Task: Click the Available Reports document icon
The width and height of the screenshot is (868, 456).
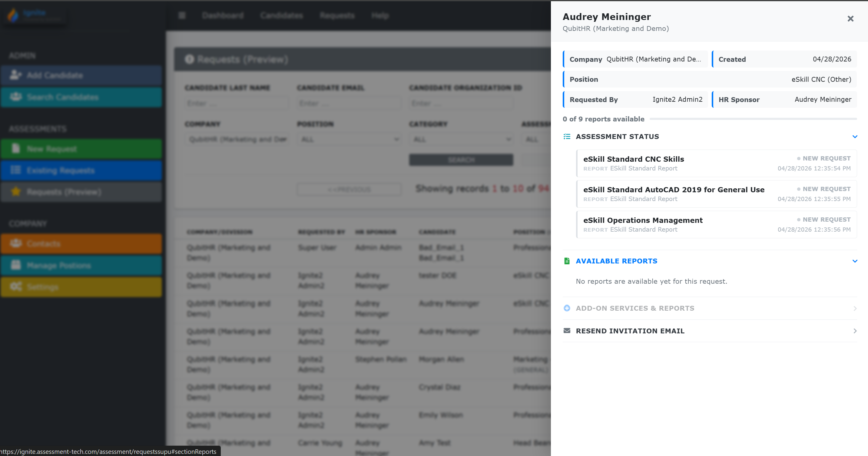Action: coord(567,261)
